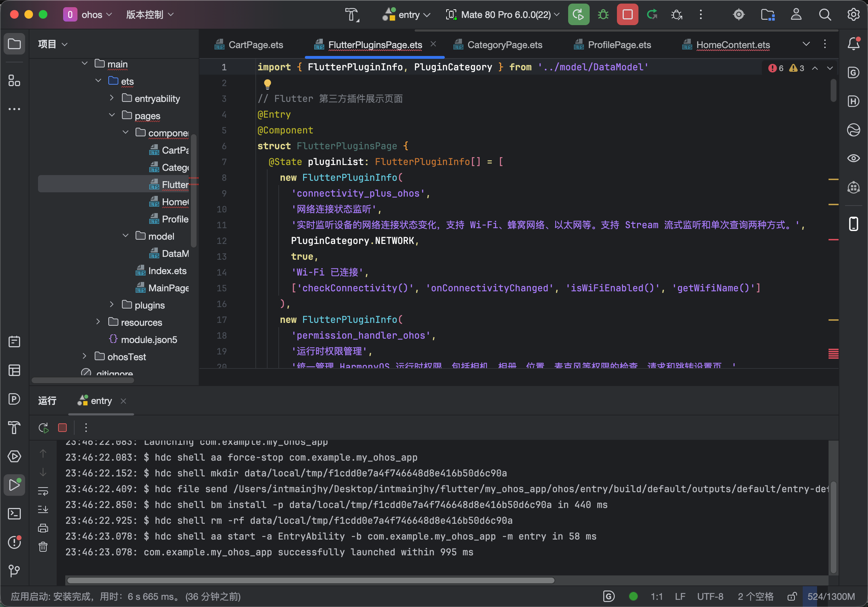This screenshot has height=607, width=868.
Task: Switch to ProfilePage.ets tab
Action: (619, 45)
